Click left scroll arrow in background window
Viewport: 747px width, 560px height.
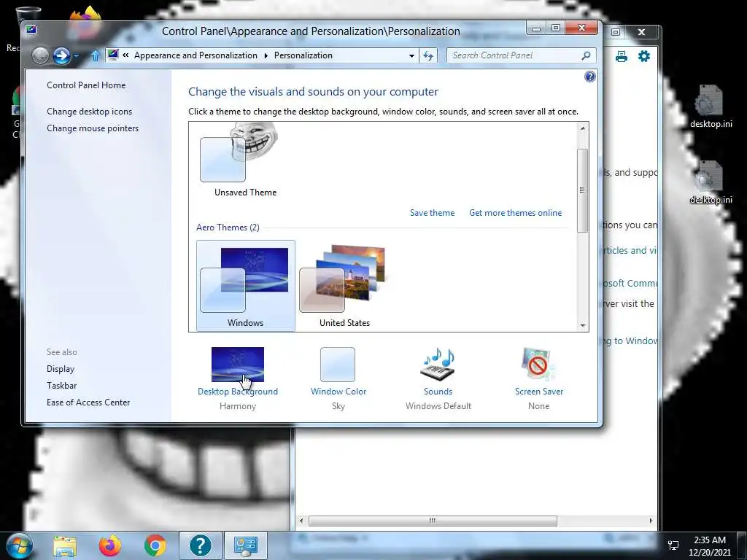click(301, 521)
